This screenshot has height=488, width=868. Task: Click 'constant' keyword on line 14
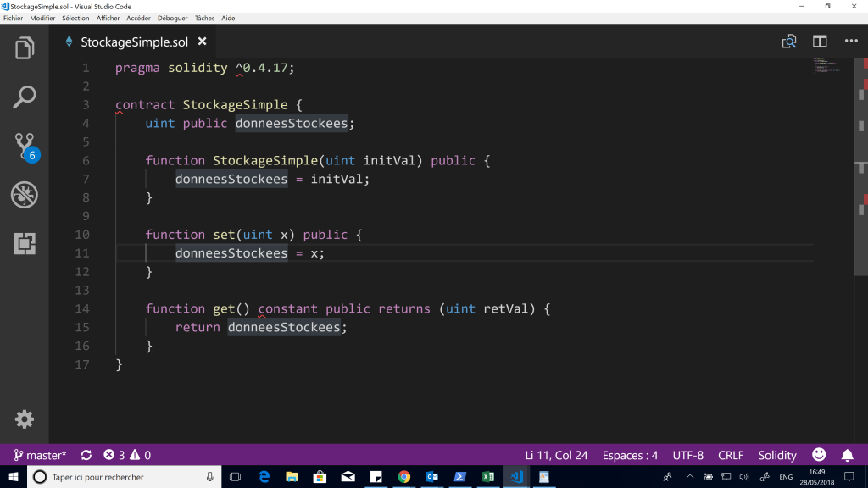click(288, 308)
